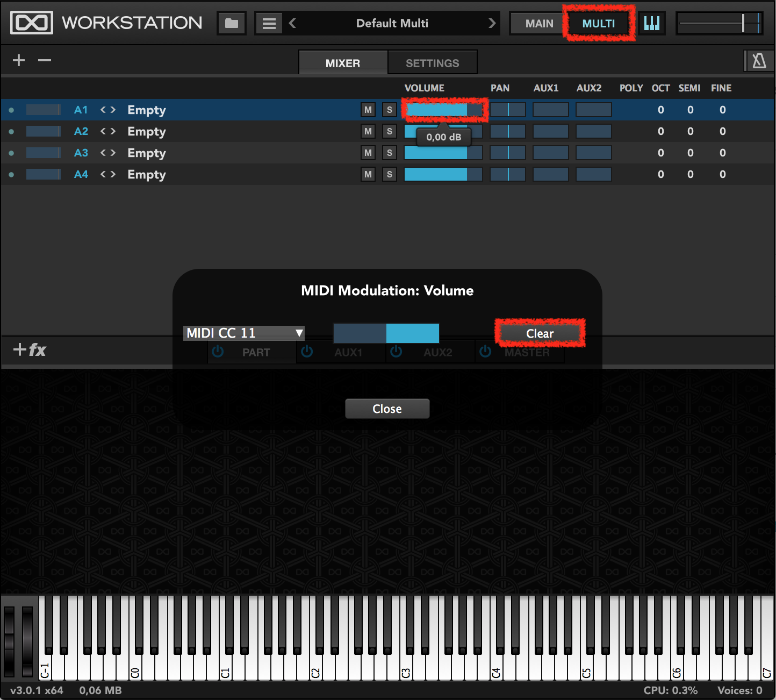Click A1 volume slider
Viewport: 776px width, 700px height.
click(x=443, y=110)
